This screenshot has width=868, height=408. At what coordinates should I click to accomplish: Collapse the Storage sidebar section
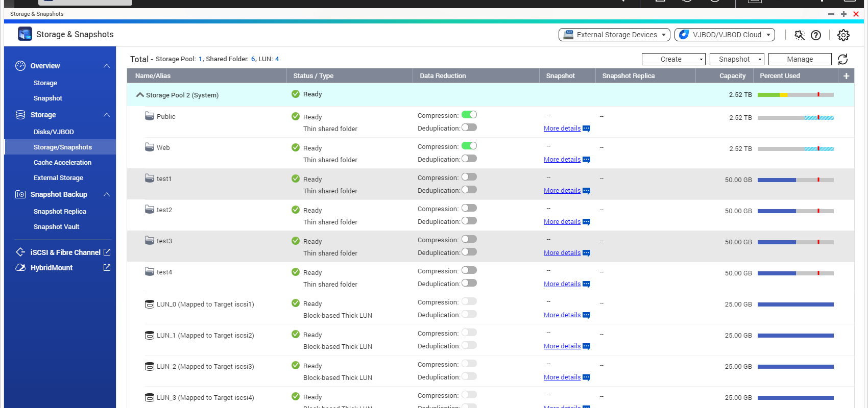(x=107, y=115)
